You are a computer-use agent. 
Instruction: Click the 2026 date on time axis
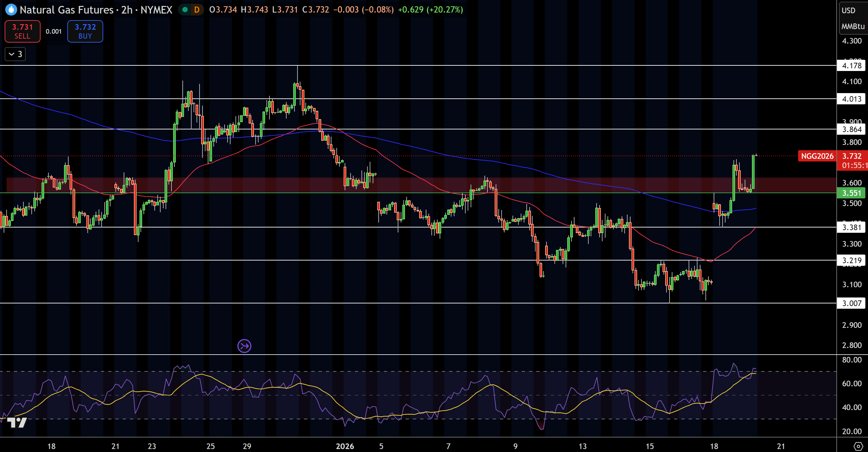tap(345, 446)
